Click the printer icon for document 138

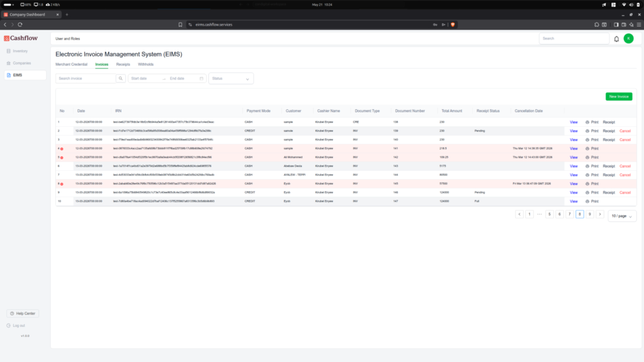pos(587,123)
